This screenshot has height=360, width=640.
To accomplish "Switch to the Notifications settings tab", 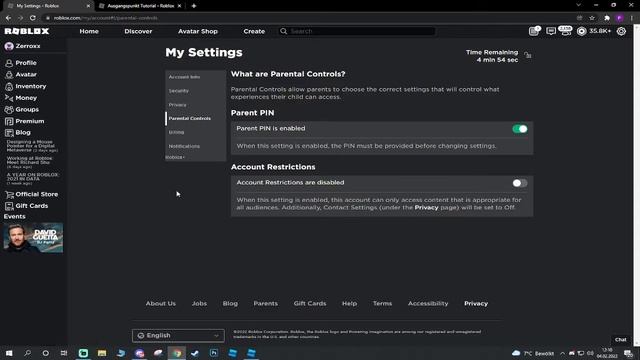I will [x=184, y=146].
